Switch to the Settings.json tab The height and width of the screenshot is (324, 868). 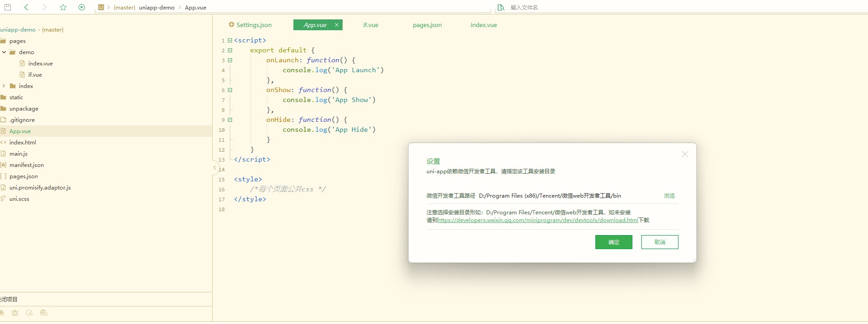click(x=250, y=25)
